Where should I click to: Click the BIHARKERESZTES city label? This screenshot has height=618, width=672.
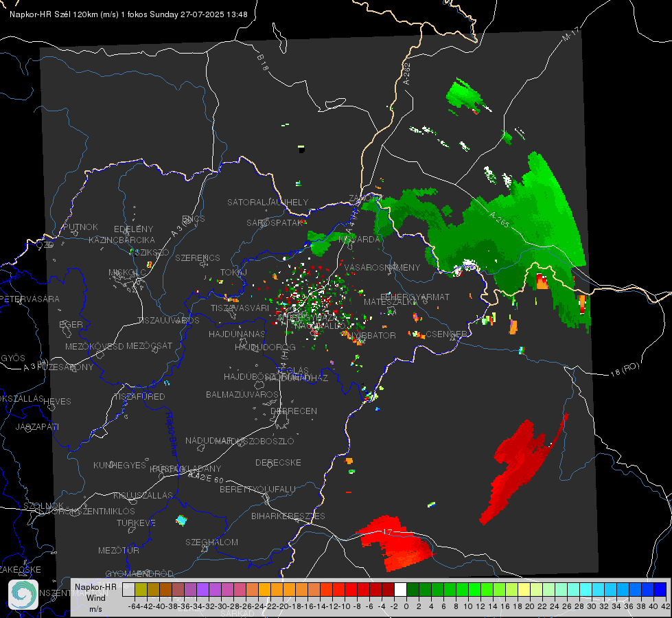[288, 516]
